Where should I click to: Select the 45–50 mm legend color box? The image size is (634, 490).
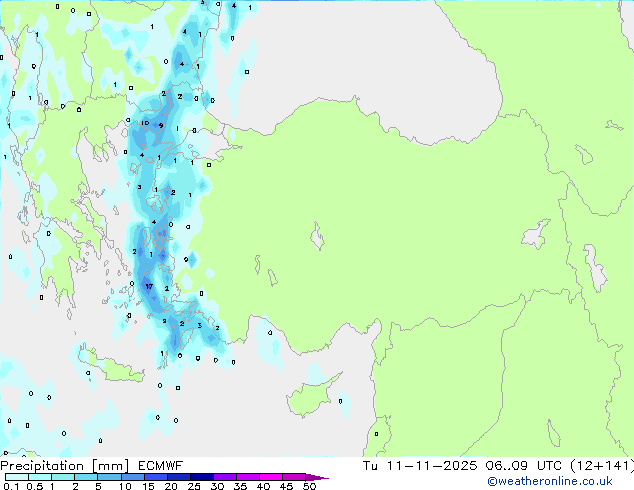[294, 477]
